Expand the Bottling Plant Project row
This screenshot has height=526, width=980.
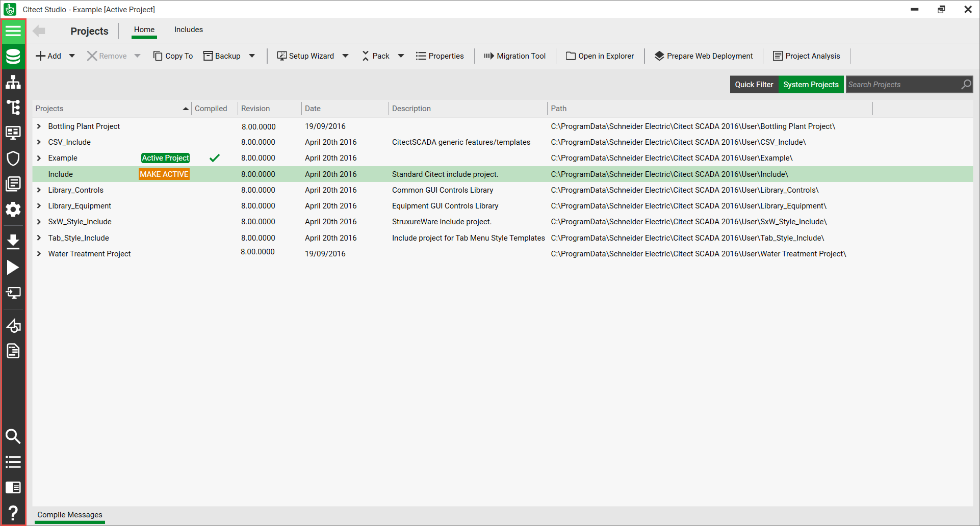click(x=39, y=126)
